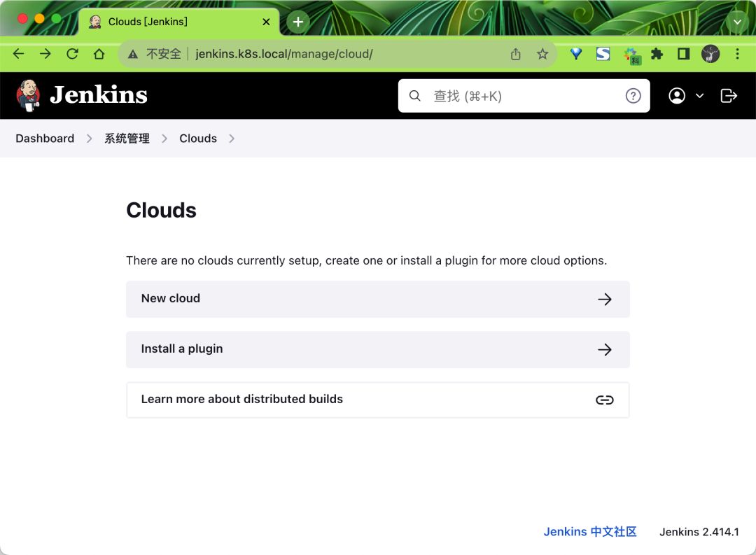Expand the chevron after 系统管理 breadcrumb

[x=164, y=139]
